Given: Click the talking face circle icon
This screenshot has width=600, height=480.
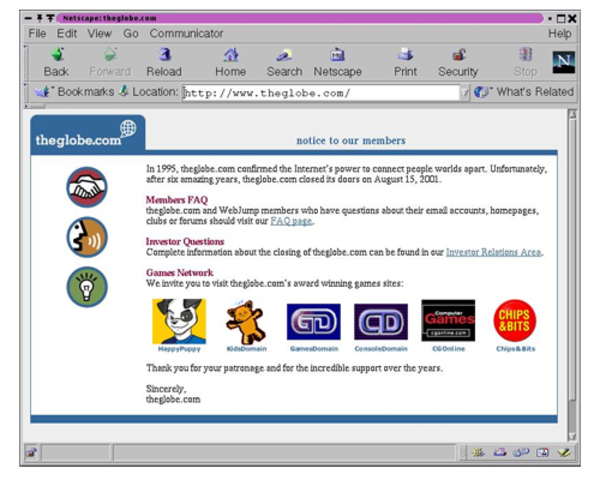Looking at the screenshot, I should point(87,237).
